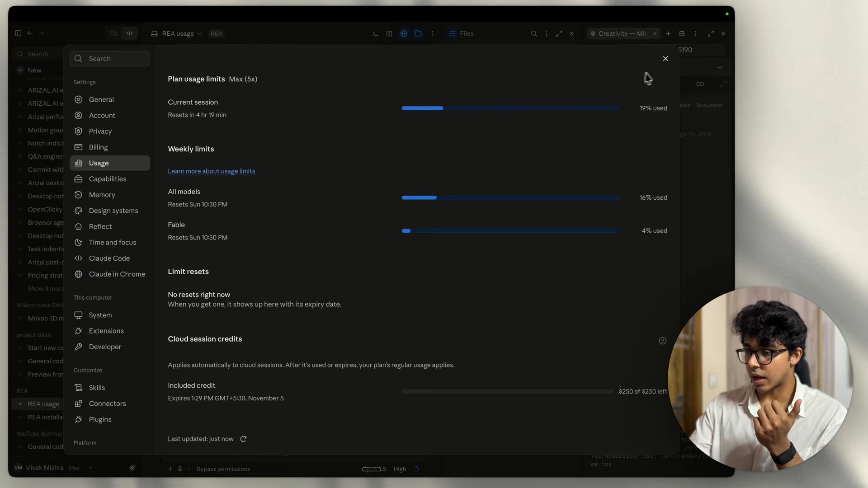Close the settings dialog
Viewport: 868px width, 488px height.
(x=665, y=59)
